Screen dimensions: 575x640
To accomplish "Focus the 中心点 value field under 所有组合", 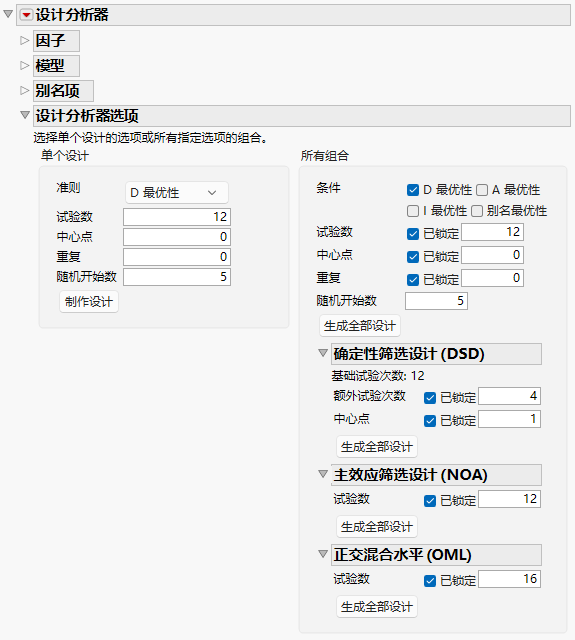I will click(492, 255).
